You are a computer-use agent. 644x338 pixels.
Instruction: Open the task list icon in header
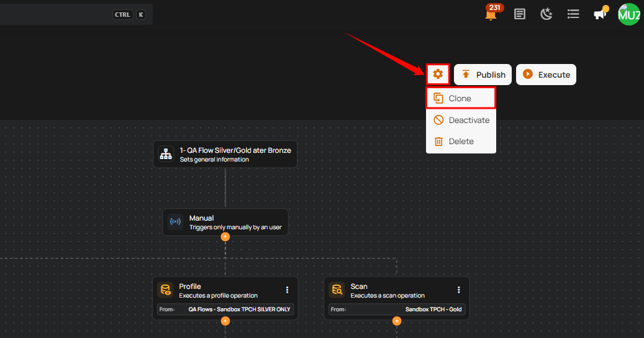(x=573, y=14)
